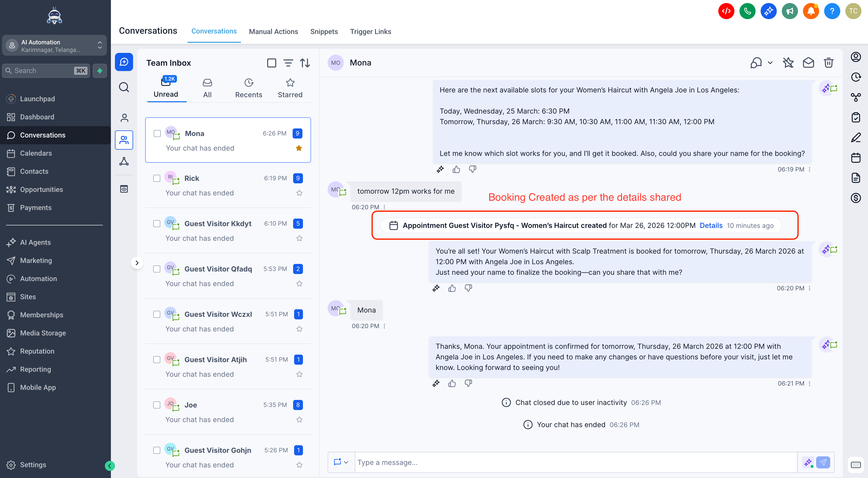Screen dimensions: 868x478
Task: Delete conversation using the trash icon
Action: pos(828,63)
